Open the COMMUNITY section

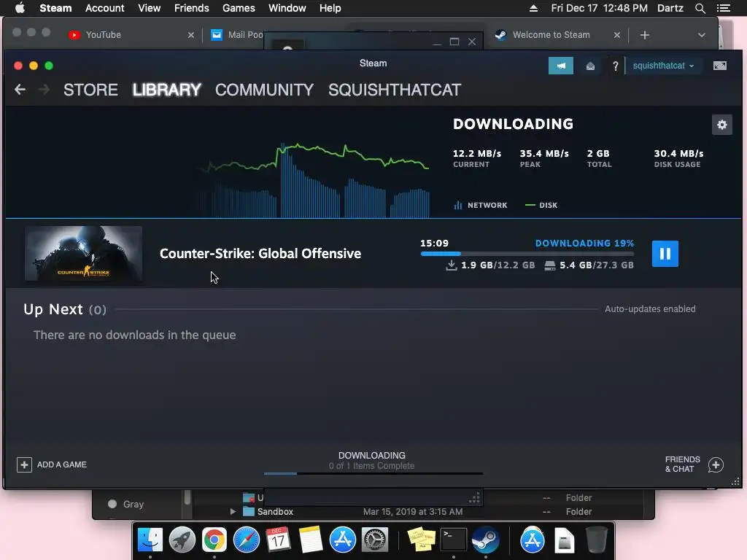point(264,90)
